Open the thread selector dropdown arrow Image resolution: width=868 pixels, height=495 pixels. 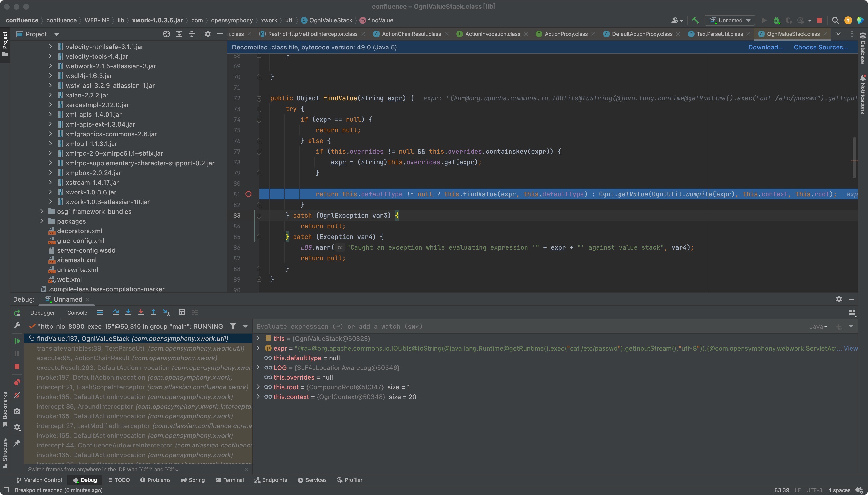[x=245, y=326]
